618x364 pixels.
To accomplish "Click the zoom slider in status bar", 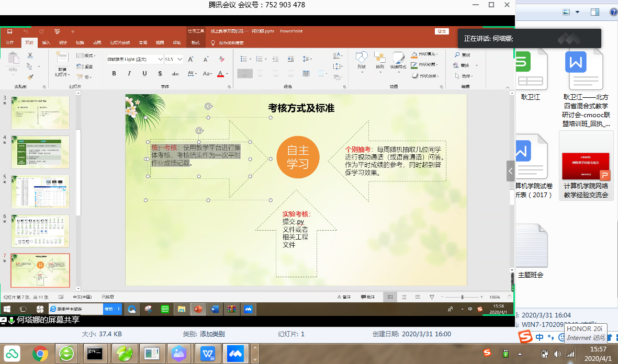I will 462,297.
